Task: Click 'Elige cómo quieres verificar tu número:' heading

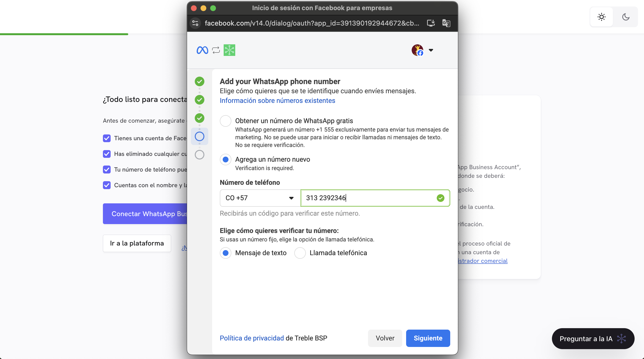Action: coord(279,231)
